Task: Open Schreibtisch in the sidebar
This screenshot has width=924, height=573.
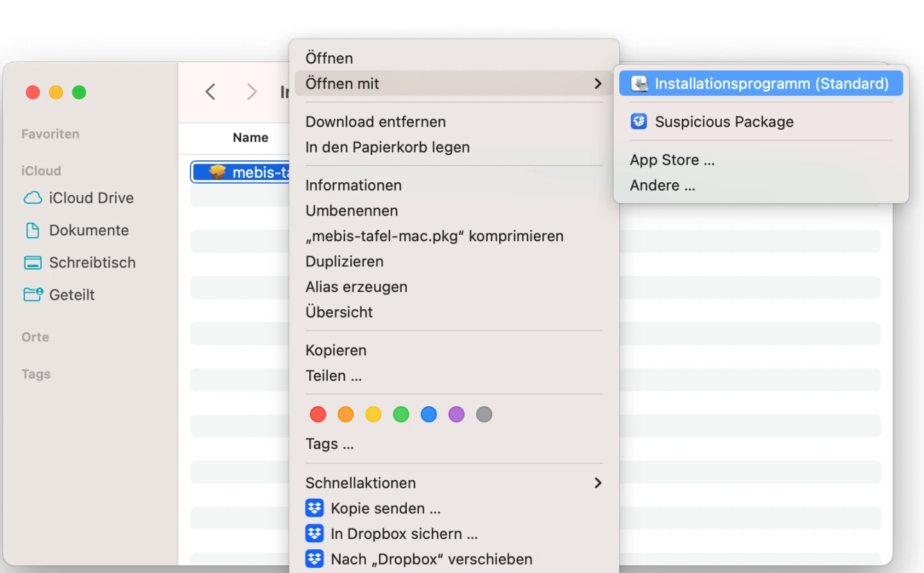Action: pos(92,262)
